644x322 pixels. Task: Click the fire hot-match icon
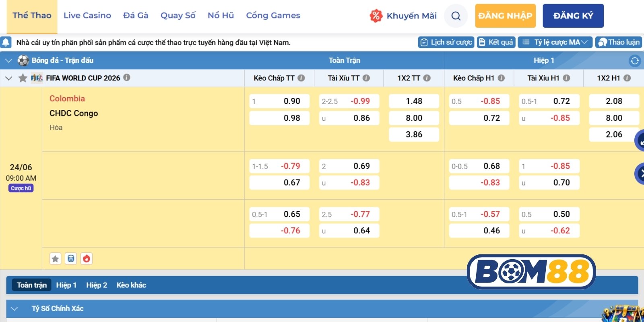coord(86,258)
